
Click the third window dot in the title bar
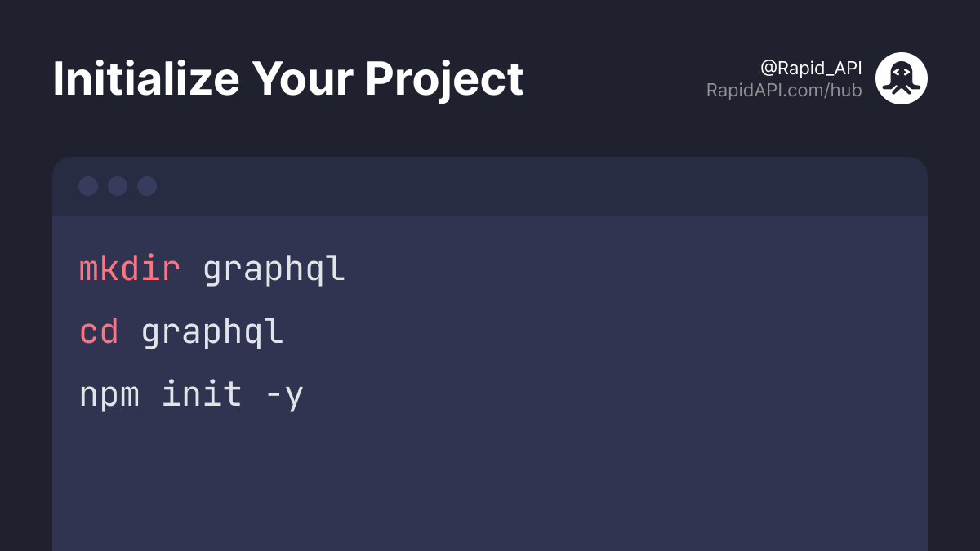[x=147, y=186]
